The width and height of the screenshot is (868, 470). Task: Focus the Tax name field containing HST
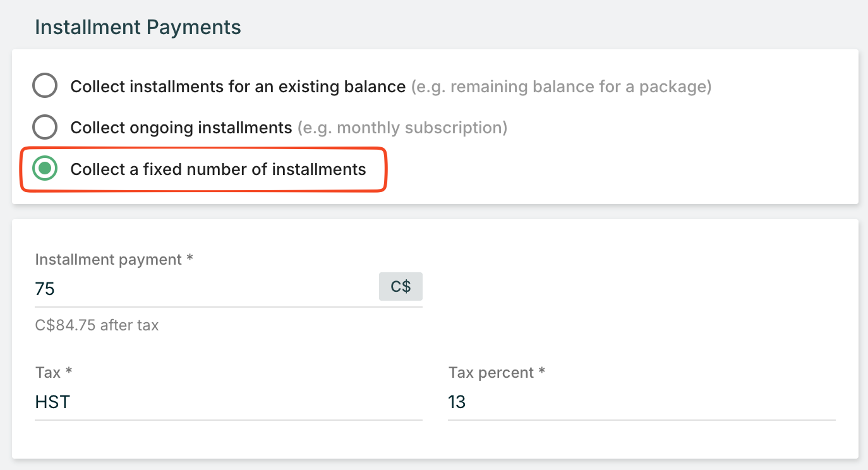pyautogui.click(x=227, y=402)
